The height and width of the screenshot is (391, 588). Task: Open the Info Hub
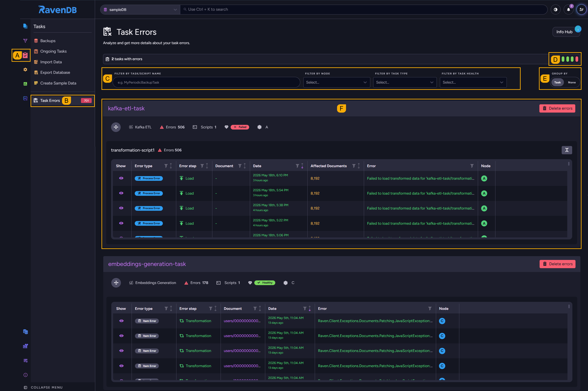[x=566, y=32]
